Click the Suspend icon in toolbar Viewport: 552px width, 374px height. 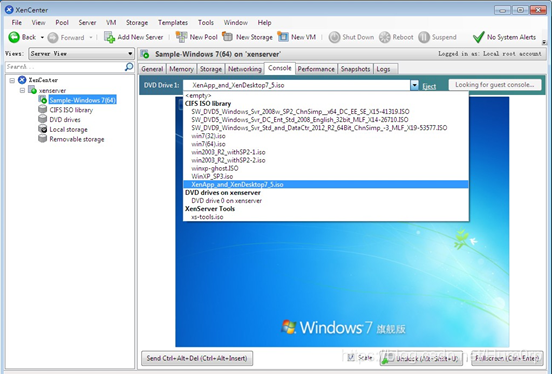point(424,37)
